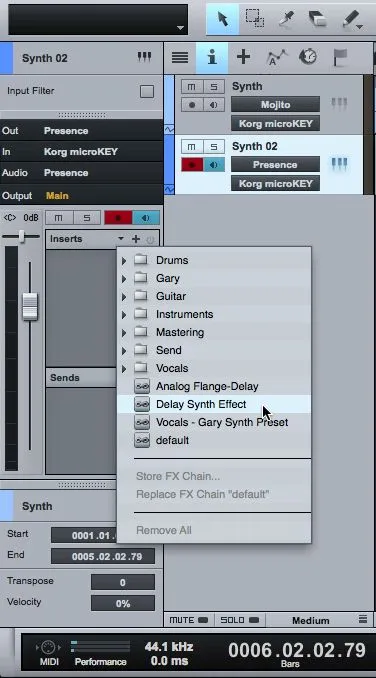Change Output Main routing
The width and height of the screenshot is (376, 678).
81,195
